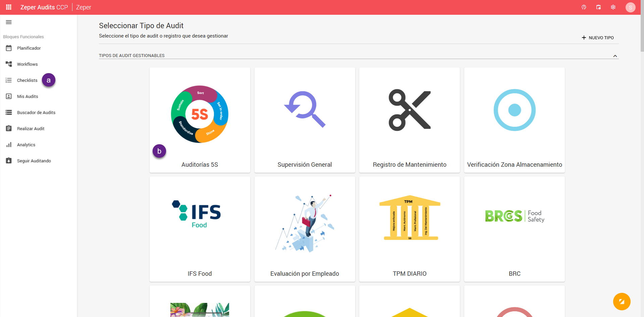Select the Evaluación por Empleado illustration

click(305, 223)
